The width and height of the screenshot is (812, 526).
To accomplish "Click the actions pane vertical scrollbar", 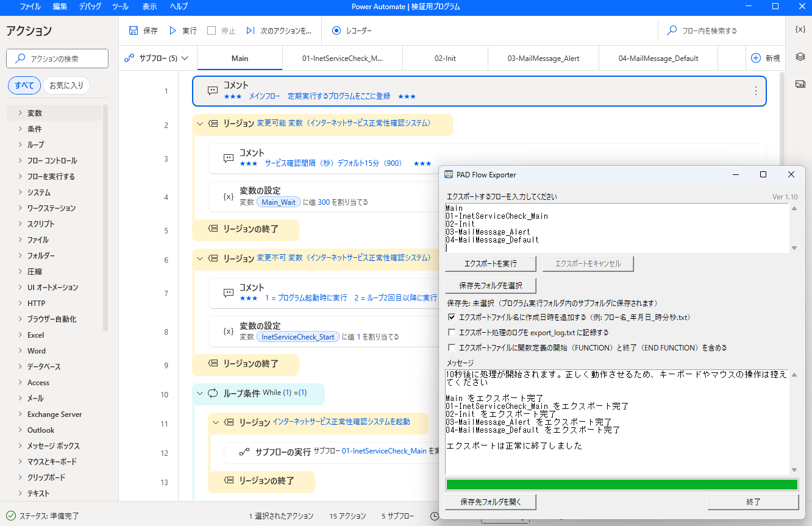I will pyautogui.click(x=105, y=218).
